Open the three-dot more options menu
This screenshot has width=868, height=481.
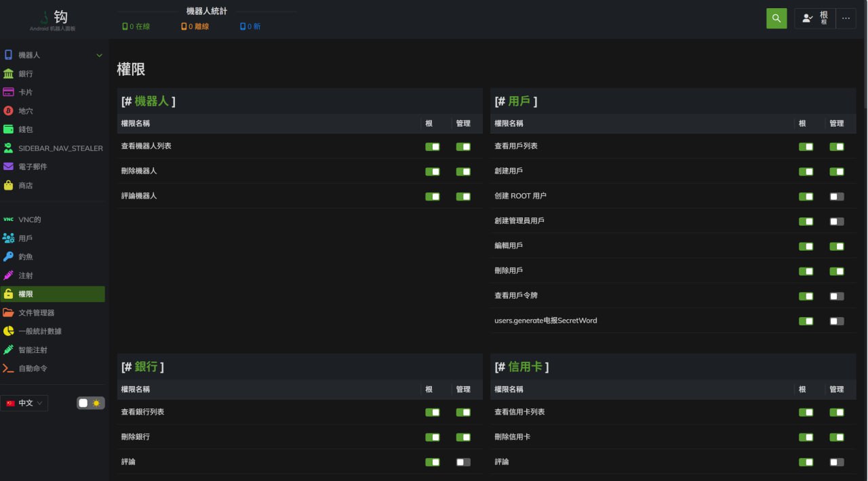[x=846, y=18]
